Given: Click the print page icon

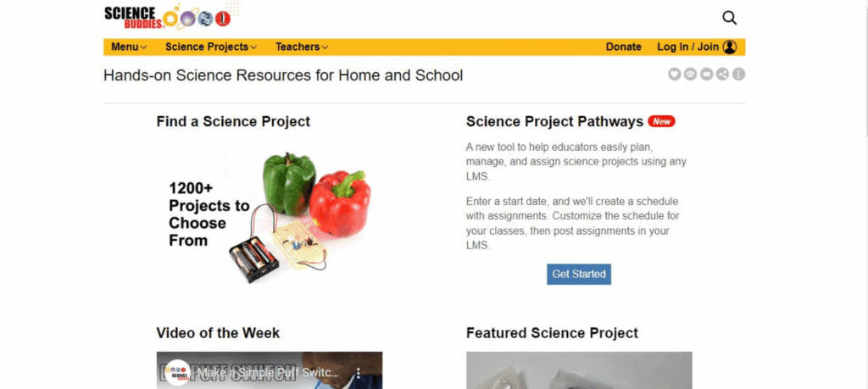Looking at the screenshot, I should pos(691,75).
